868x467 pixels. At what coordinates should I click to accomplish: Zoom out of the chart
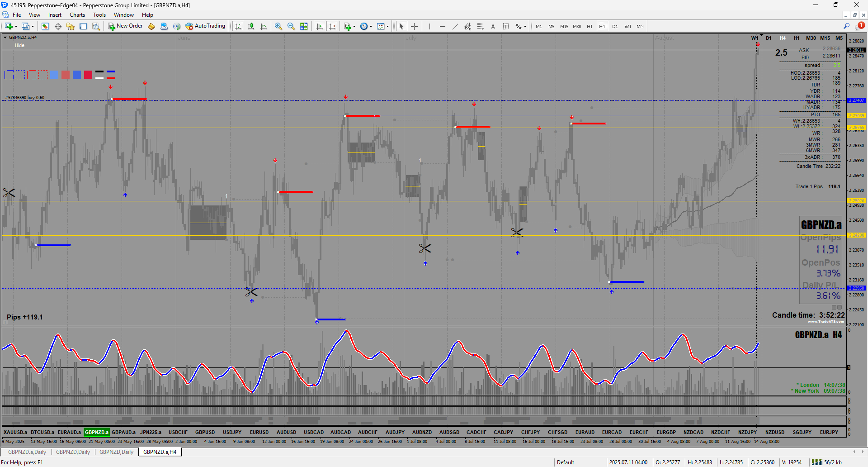(291, 26)
